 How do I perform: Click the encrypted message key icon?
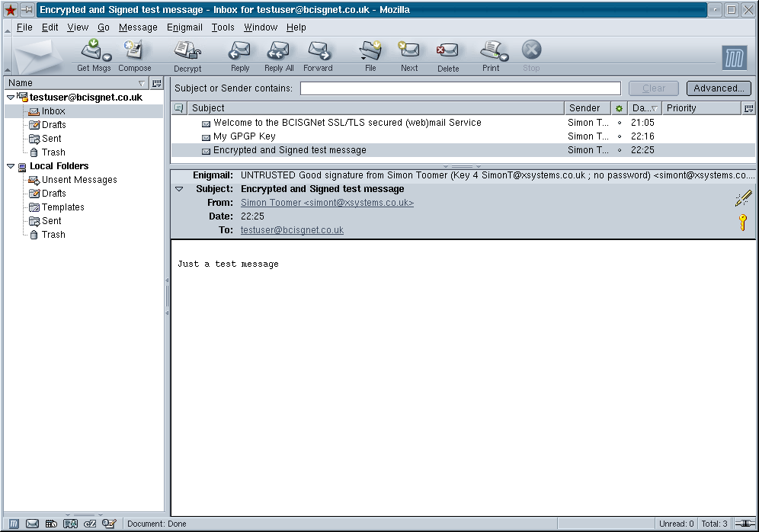point(743,223)
